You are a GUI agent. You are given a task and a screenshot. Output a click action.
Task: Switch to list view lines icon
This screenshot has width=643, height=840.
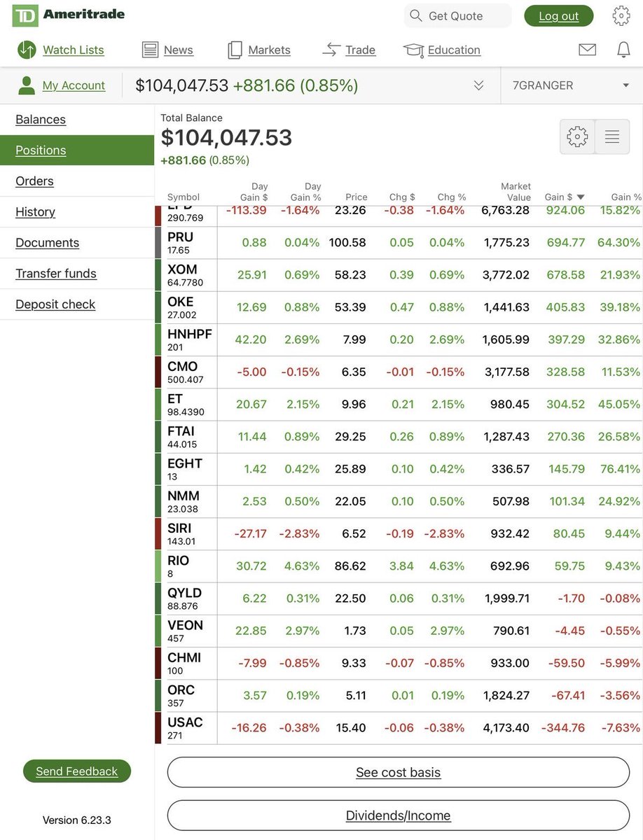612,136
